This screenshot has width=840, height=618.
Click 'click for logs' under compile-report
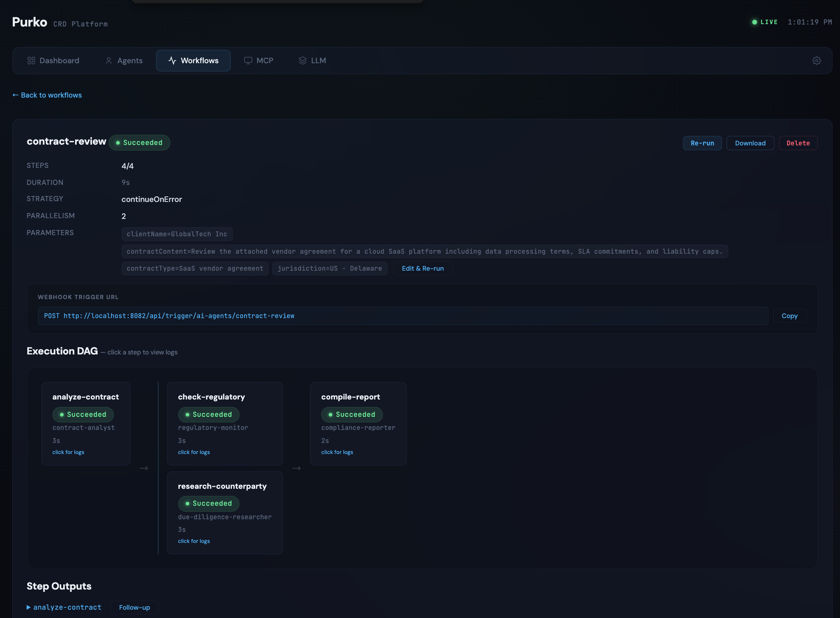pyautogui.click(x=337, y=452)
